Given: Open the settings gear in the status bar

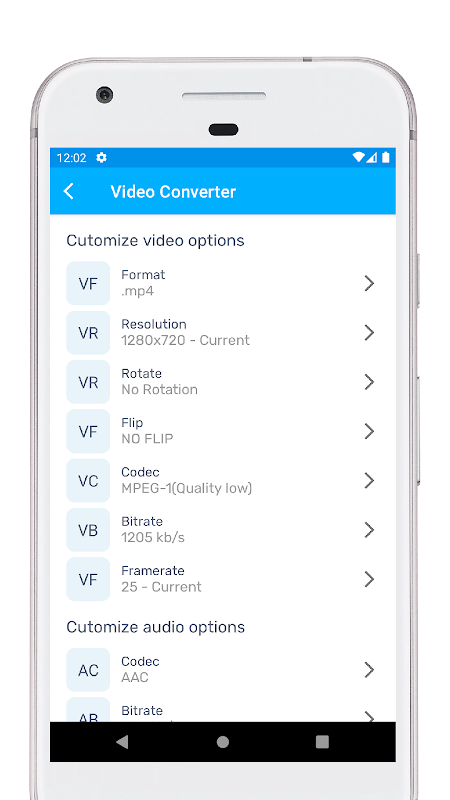Looking at the screenshot, I should point(102,158).
